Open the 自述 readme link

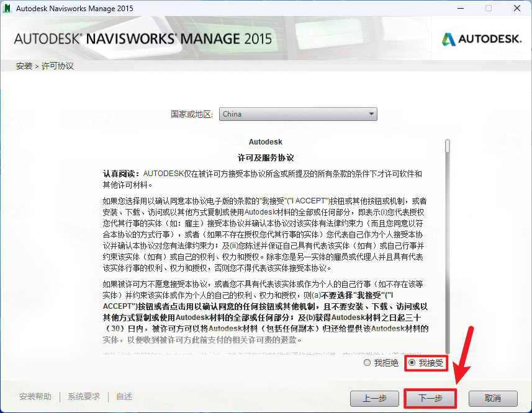pos(124,396)
